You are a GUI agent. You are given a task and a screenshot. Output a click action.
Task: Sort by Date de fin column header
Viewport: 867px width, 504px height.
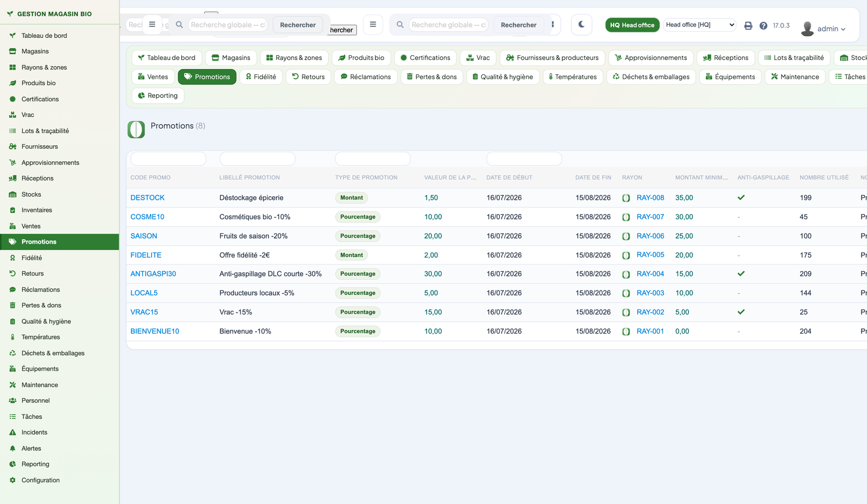coord(593,178)
